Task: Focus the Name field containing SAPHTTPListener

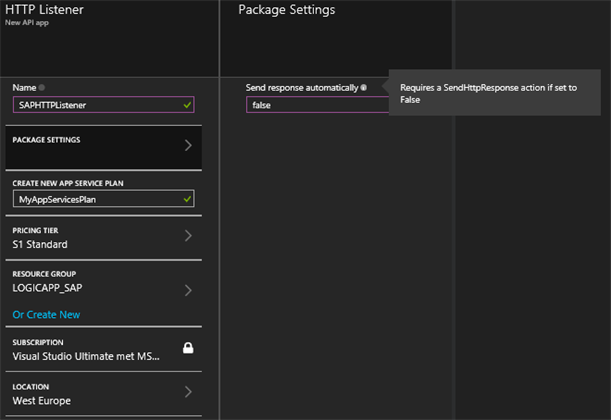Action: [95, 104]
